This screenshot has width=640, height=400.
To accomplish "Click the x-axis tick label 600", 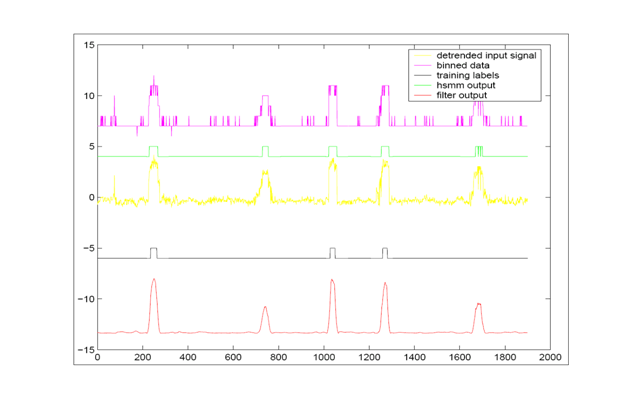I will tap(233, 358).
